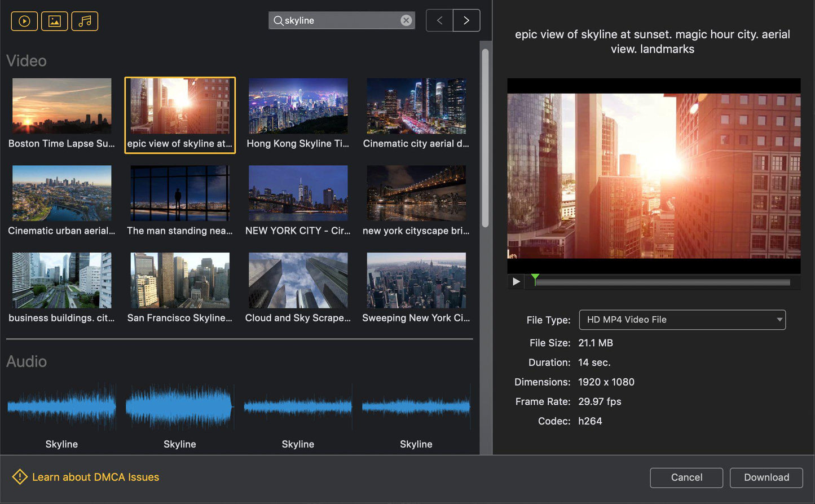Open the Learn about DMCA Issues link
The width and height of the screenshot is (815, 504).
click(96, 477)
